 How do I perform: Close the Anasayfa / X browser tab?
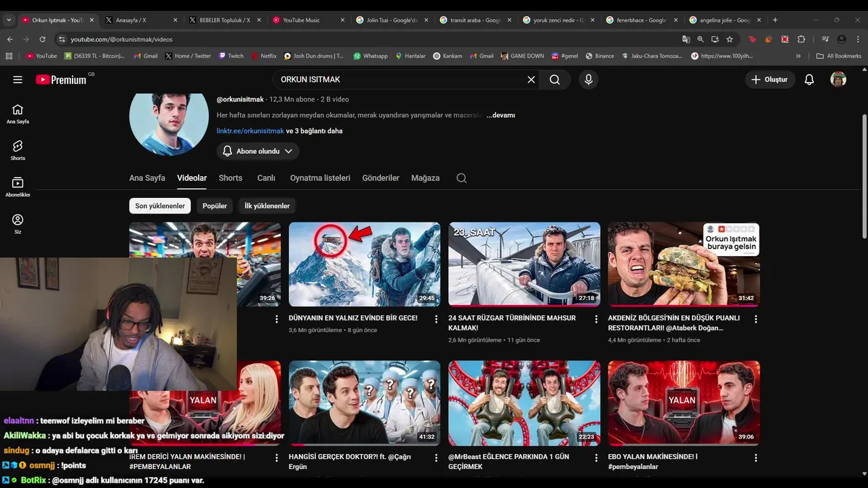[175, 20]
